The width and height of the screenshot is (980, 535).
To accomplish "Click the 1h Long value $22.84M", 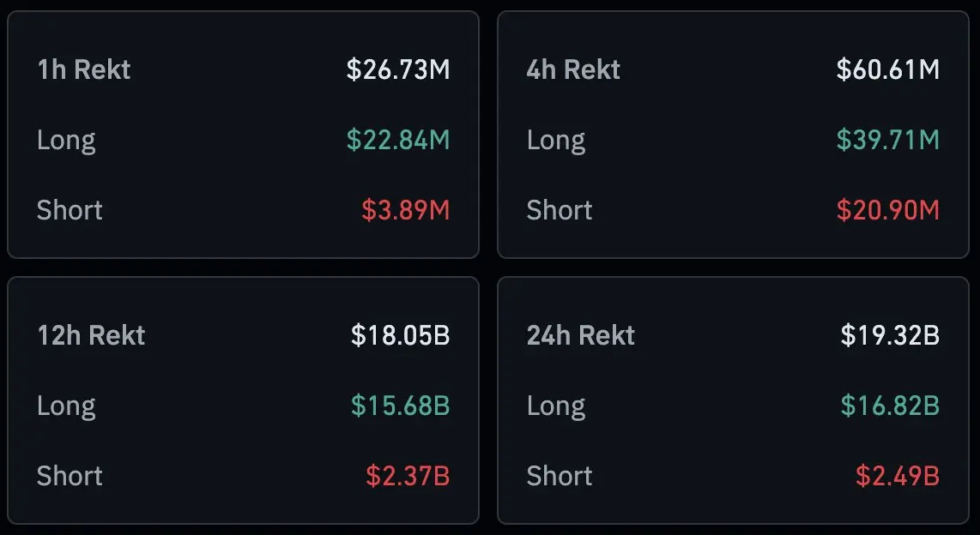I will click(x=397, y=140).
